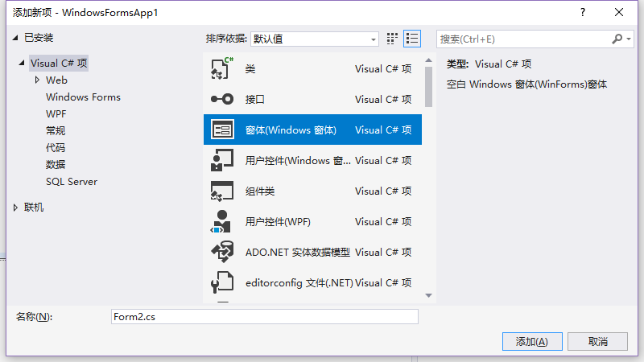Select the editorconfig 文件(.NET) template icon

222,283
